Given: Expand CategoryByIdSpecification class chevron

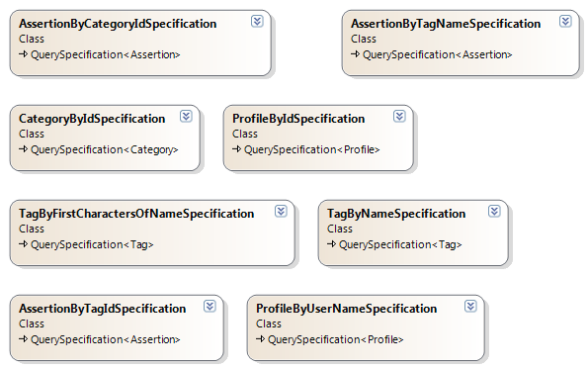Looking at the screenshot, I should (x=186, y=117).
